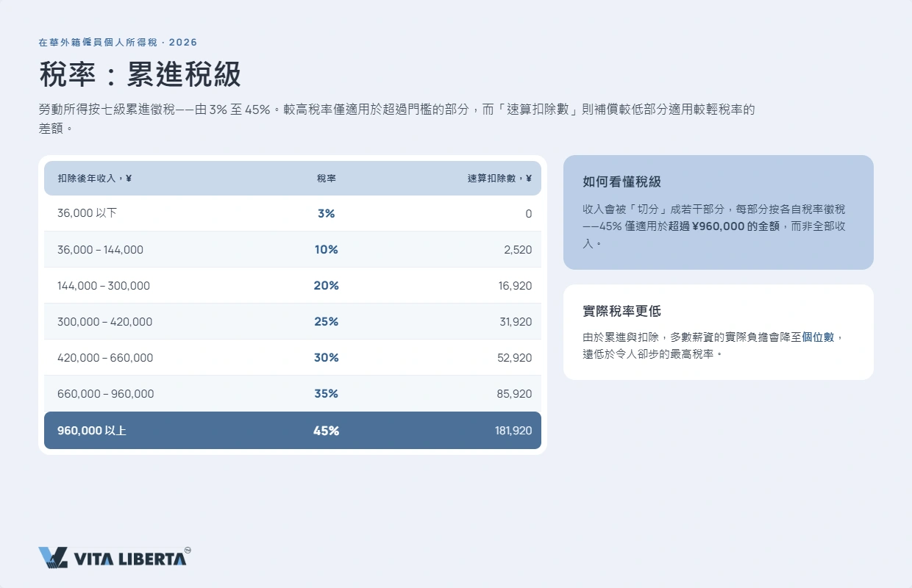Click the 25% rate cell
The image size is (912, 588).
click(x=327, y=322)
